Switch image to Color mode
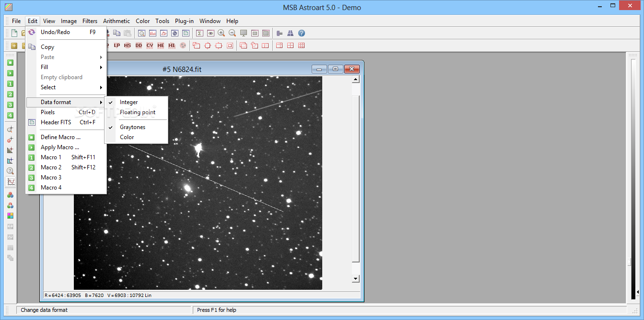Viewport: 644px width, 320px height. [136, 137]
